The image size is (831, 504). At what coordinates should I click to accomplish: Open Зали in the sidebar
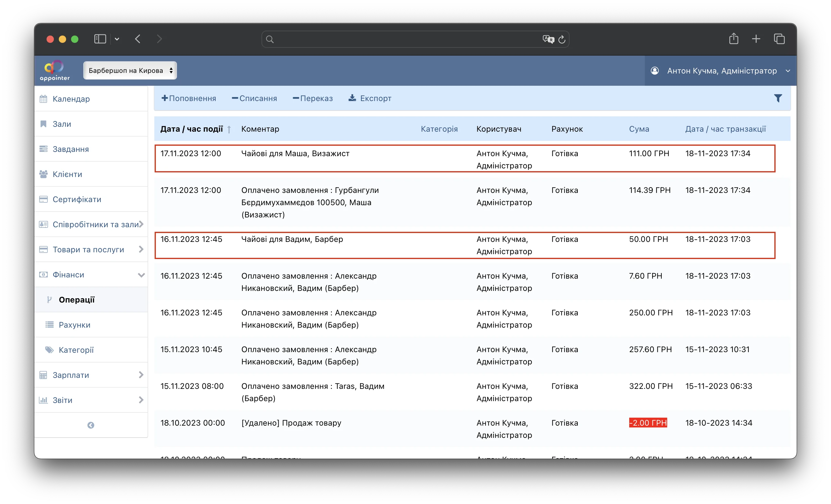click(x=62, y=124)
